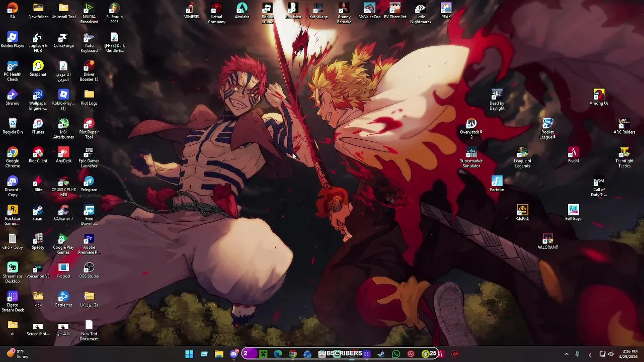Open Lethal Company game shortcut
This screenshot has height=362, width=644.
coord(216,13)
